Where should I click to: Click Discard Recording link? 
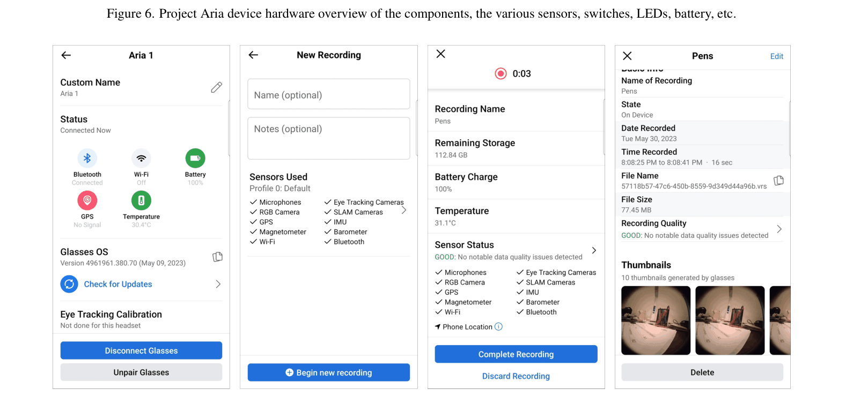516,376
